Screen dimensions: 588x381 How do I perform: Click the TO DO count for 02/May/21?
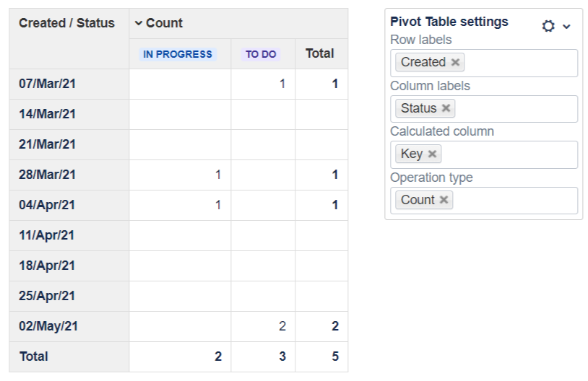(282, 326)
